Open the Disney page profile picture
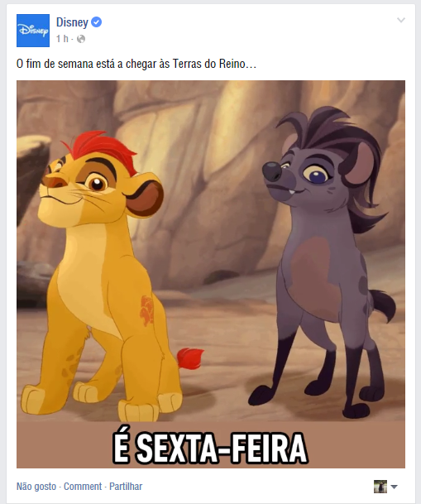Screen dimensions: 421x504 [33, 31]
